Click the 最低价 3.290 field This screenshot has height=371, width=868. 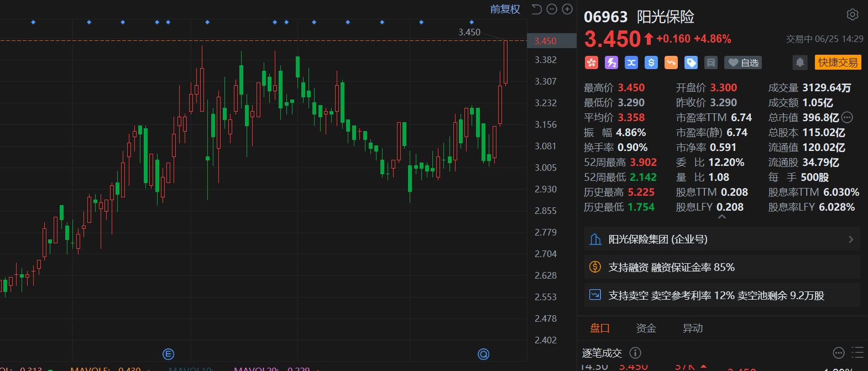coord(614,102)
